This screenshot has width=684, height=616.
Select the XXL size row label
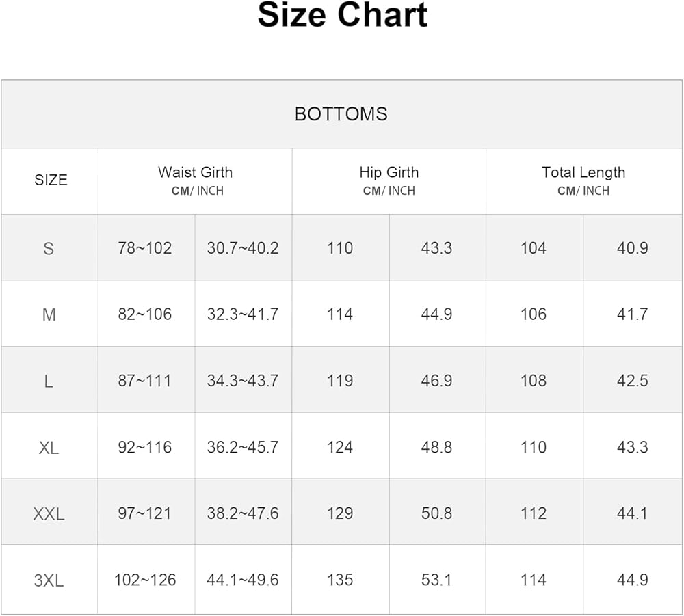(49, 513)
